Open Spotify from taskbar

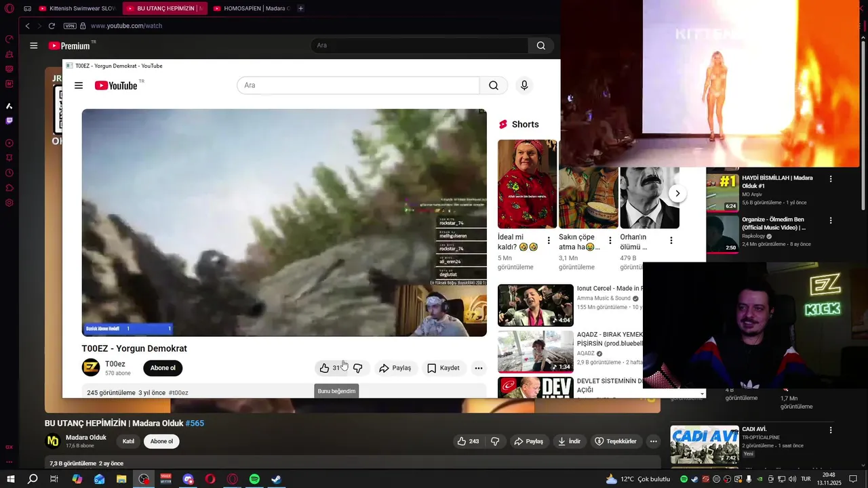click(254, 479)
